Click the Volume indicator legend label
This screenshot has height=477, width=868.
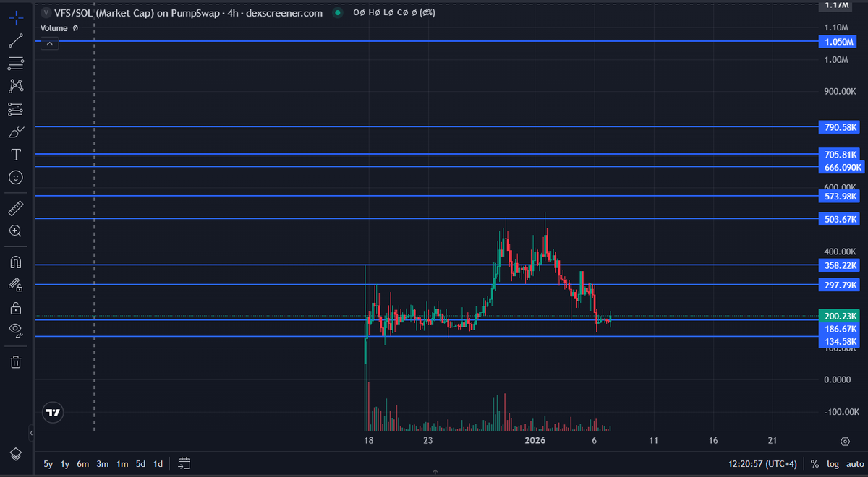click(54, 28)
